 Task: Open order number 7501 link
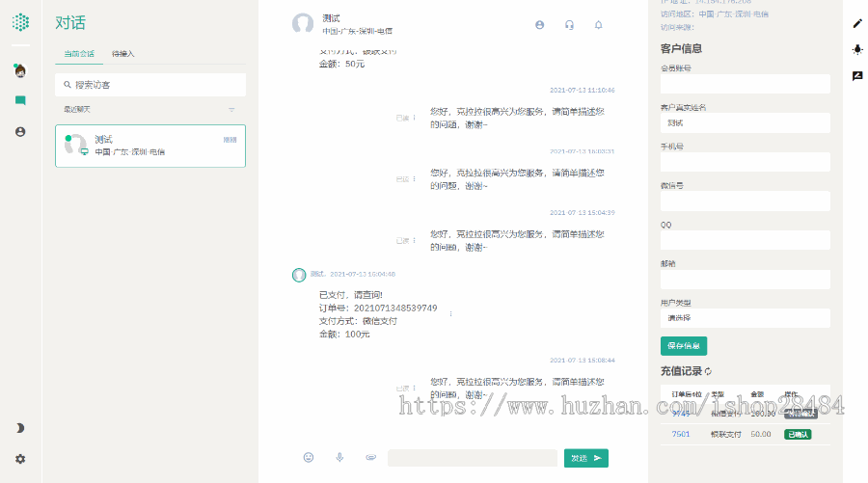(x=681, y=434)
